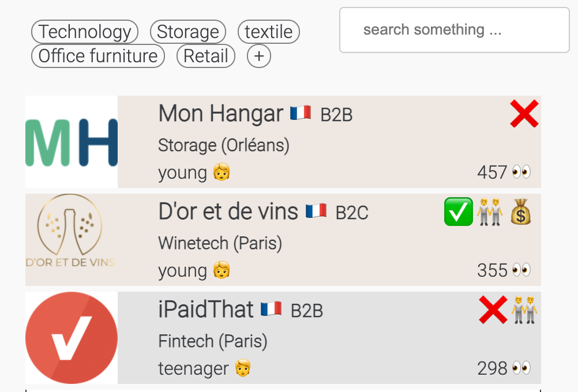Select the Office furniture tag
The image size is (578, 392).
97,56
